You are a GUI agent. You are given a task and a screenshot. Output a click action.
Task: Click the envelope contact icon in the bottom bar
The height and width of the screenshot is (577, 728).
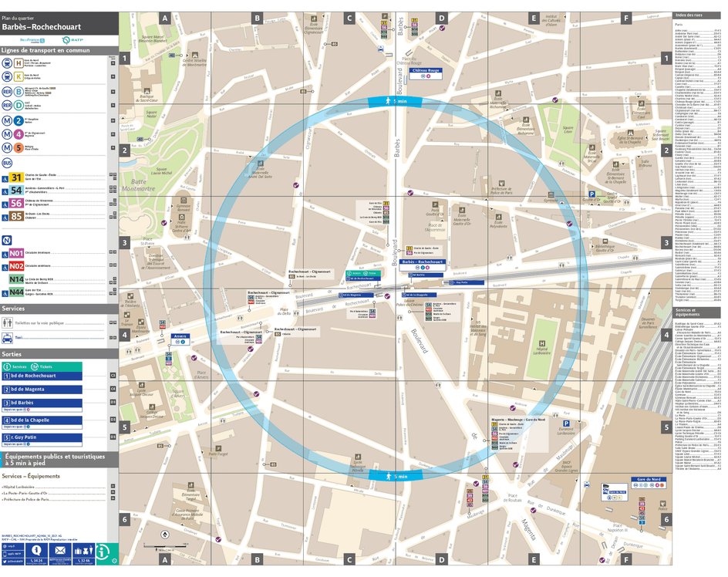[x=61, y=549]
